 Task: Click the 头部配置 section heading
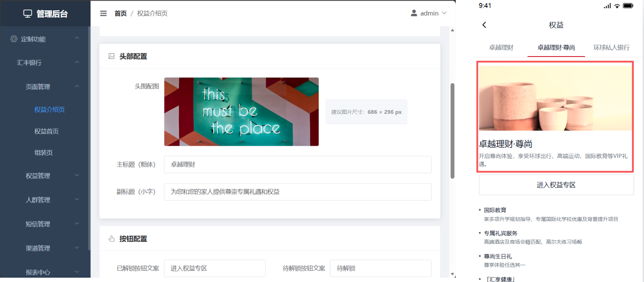click(133, 56)
